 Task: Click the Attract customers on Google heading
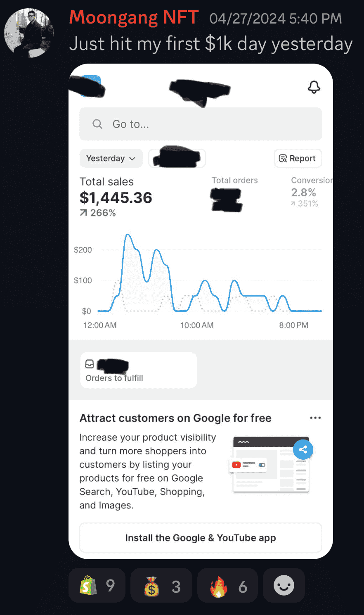pyautogui.click(x=175, y=418)
